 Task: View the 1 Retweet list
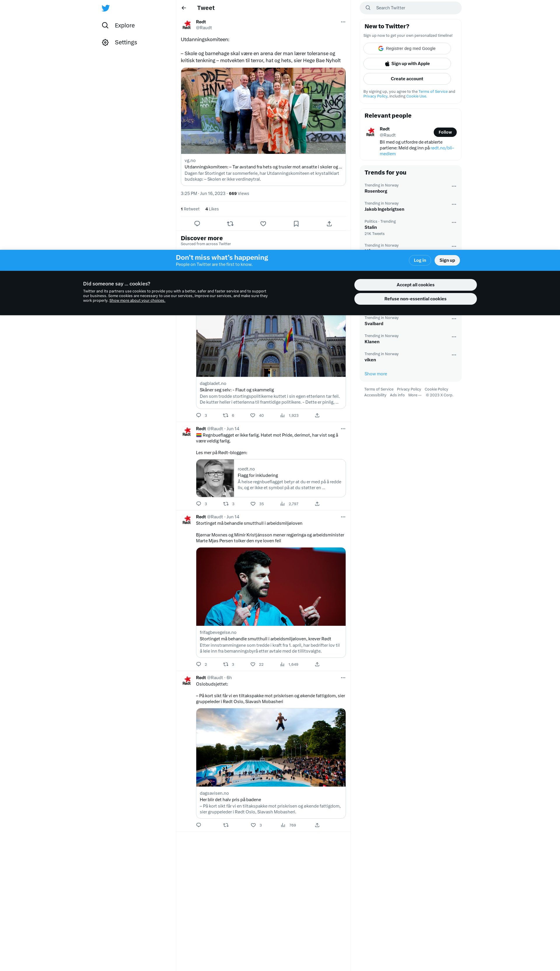[x=190, y=209]
